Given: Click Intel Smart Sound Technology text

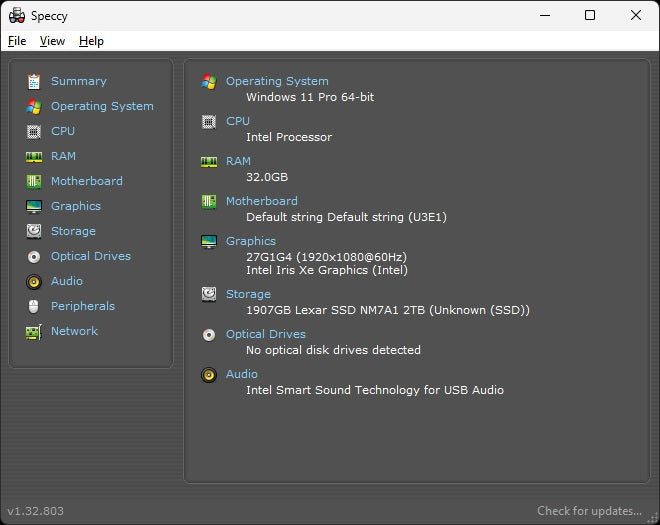Looking at the screenshot, I should [x=375, y=390].
